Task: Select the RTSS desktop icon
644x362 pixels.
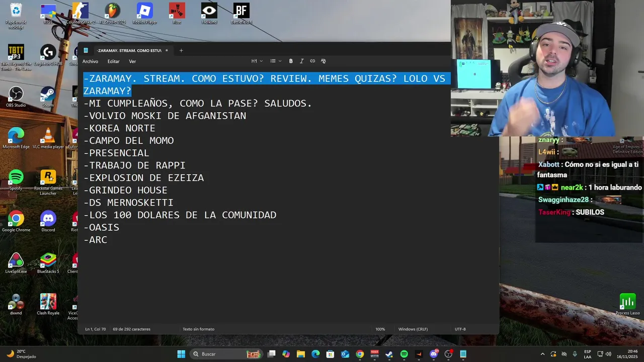Action: pos(48,14)
